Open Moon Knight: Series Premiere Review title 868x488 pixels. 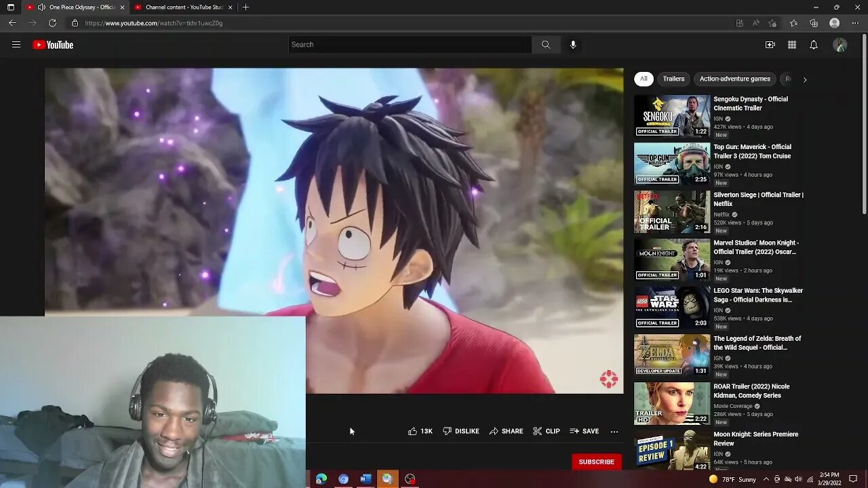[x=756, y=439]
